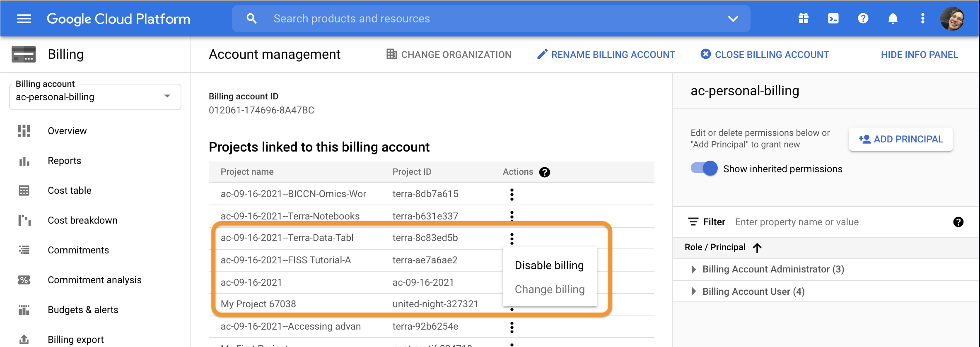Viewport: 980px width, 347px height.
Task: Open Cost breakdown page
Action: (x=82, y=220)
